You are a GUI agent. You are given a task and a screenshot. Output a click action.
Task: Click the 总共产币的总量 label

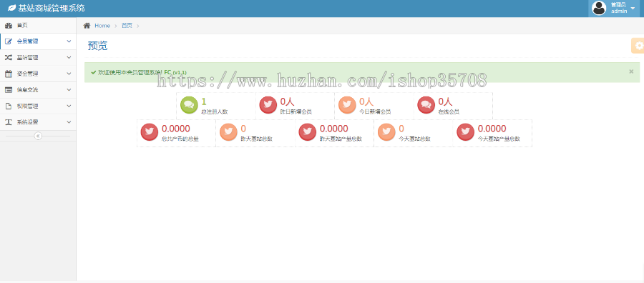tap(180, 139)
